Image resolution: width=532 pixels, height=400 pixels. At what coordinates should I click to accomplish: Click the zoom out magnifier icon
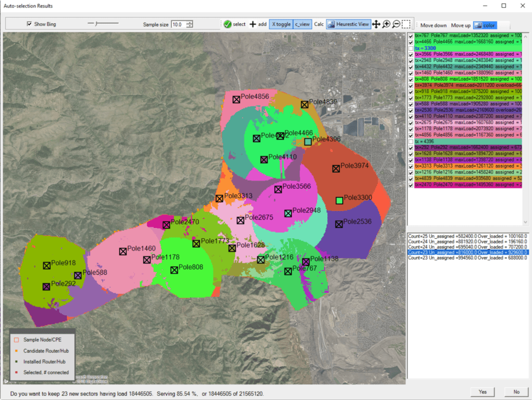[395, 24]
